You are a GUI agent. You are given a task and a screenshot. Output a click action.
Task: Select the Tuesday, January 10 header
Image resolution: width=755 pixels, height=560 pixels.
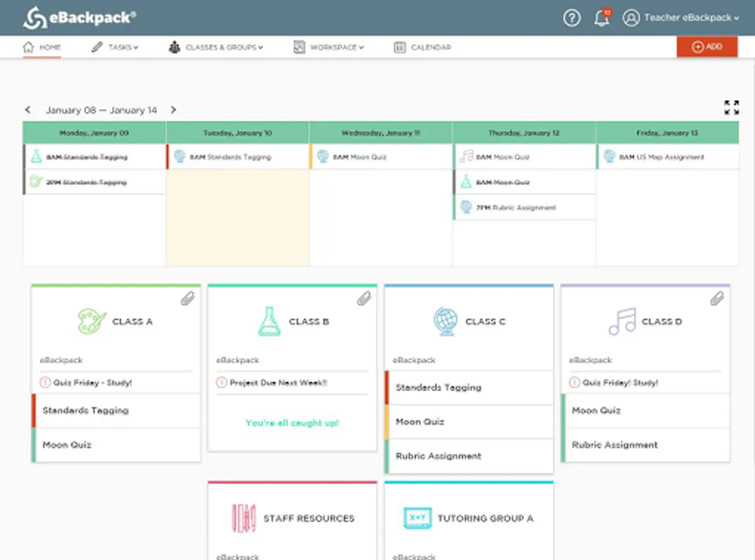tap(238, 133)
